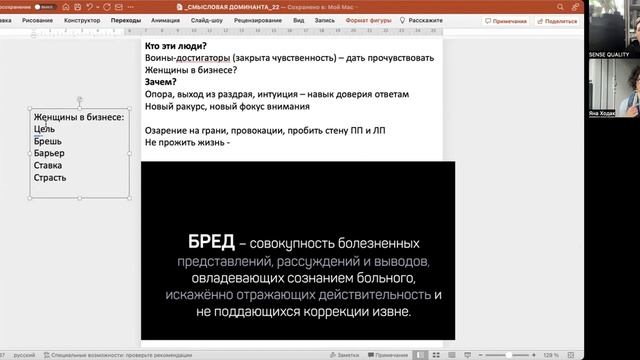640x360 pixels.
Task: Click the underlined word достигаторы
Action: click(x=203, y=58)
